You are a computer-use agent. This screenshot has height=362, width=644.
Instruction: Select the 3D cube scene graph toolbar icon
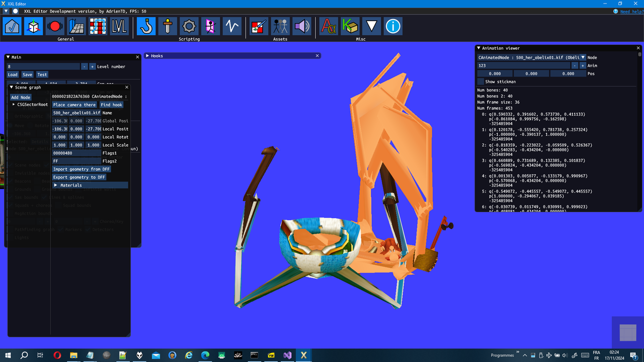coord(34,26)
